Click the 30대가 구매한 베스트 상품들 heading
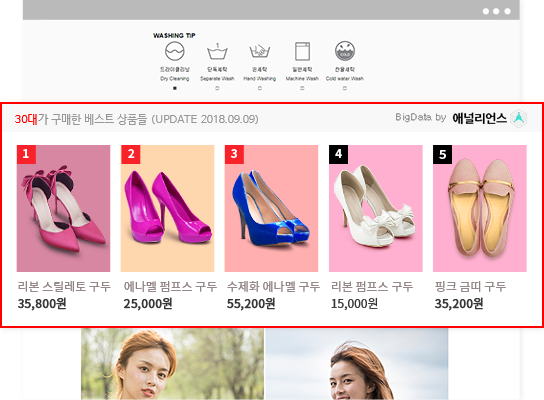 [x=81, y=119]
